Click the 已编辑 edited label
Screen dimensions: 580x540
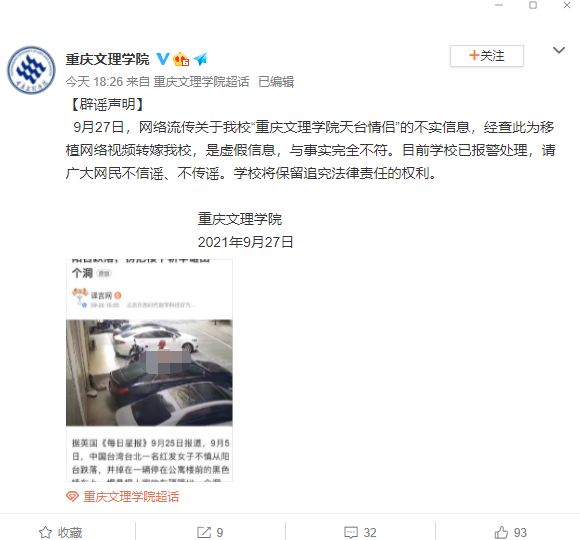(x=276, y=82)
